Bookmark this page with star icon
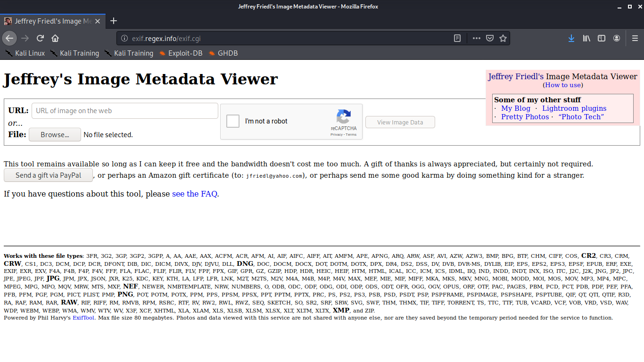The image size is (644, 362). pos(503,38)
